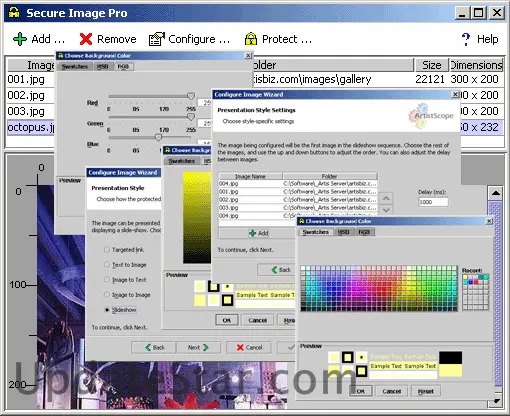Close the Presentation Style Settings wizard window

[455, 95]
